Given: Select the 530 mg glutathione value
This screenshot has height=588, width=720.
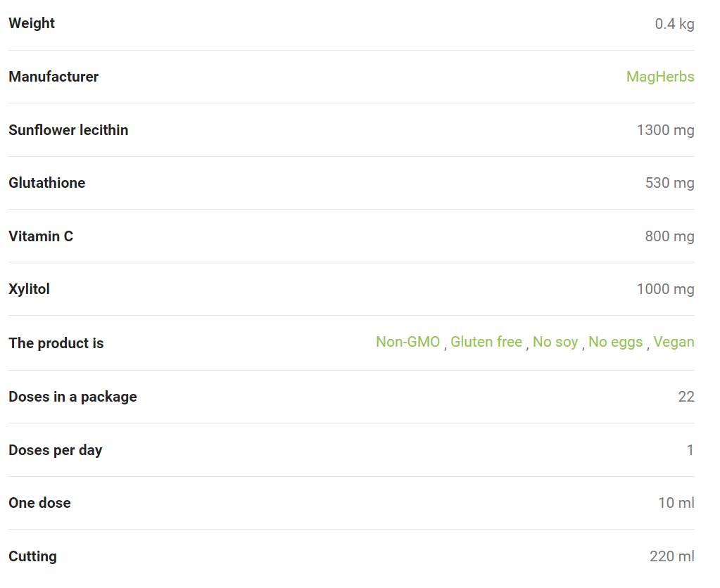Looking at the screenshot, I should [x=669, y=183].
